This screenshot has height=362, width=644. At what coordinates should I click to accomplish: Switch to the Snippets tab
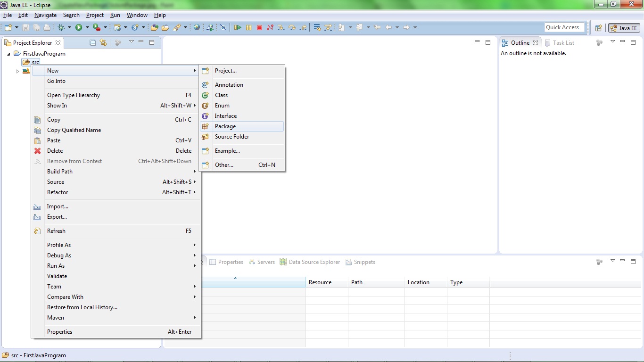[361, 262]
